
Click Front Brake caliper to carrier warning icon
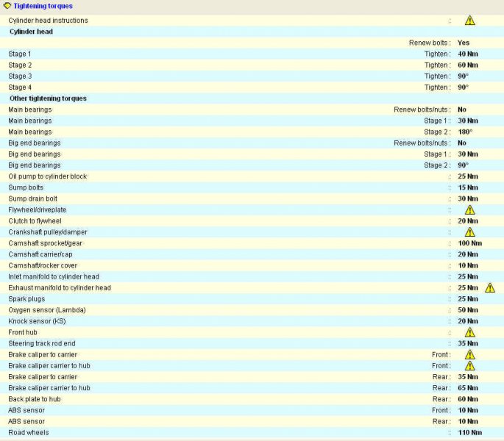tap(469, 355)
